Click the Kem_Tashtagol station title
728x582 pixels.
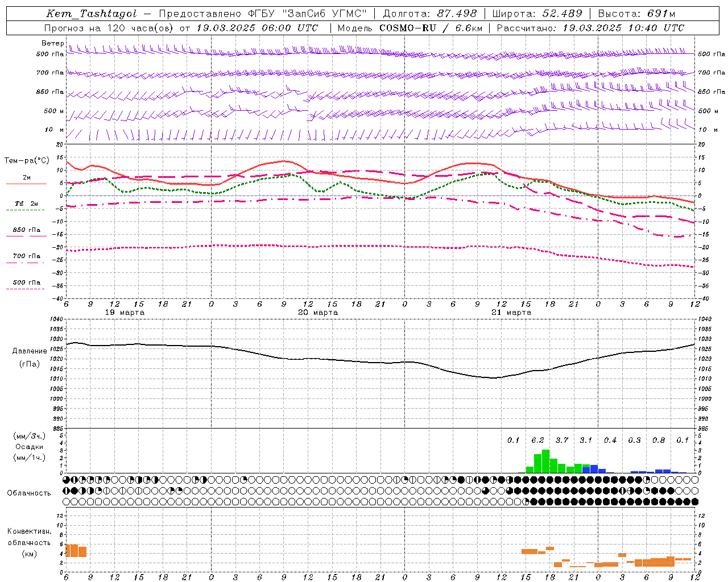click(91, 14)
